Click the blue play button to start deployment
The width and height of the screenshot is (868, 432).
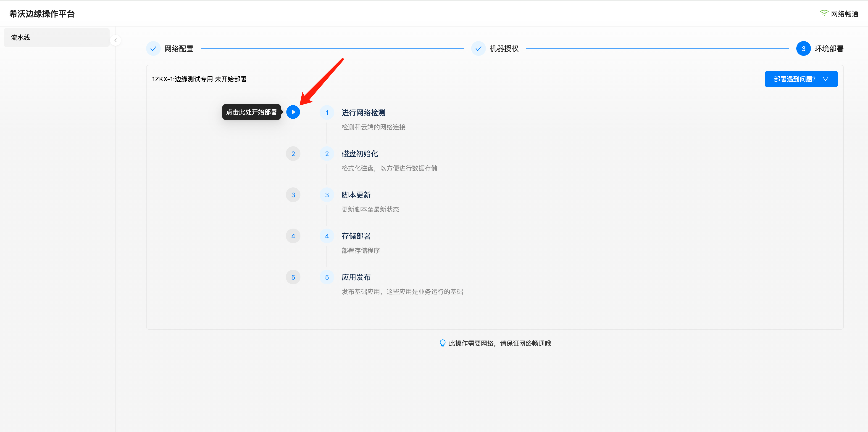pos(293,112)
